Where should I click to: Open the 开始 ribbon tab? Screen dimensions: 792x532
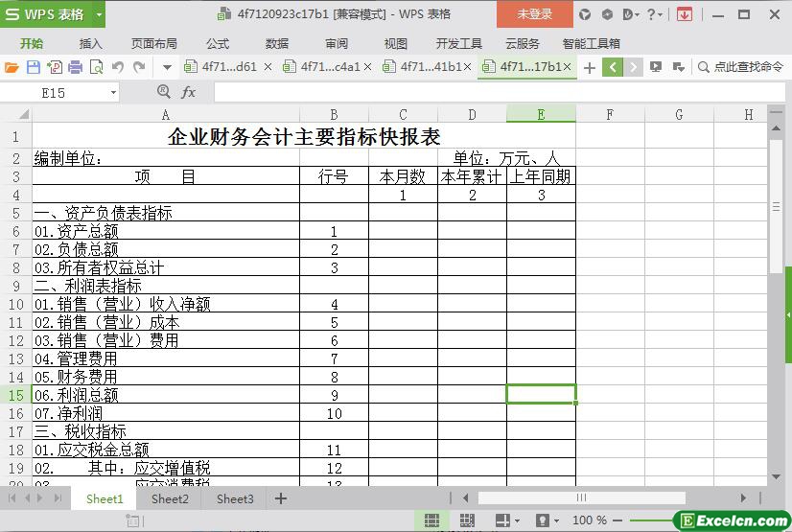[x=32, y=44]
